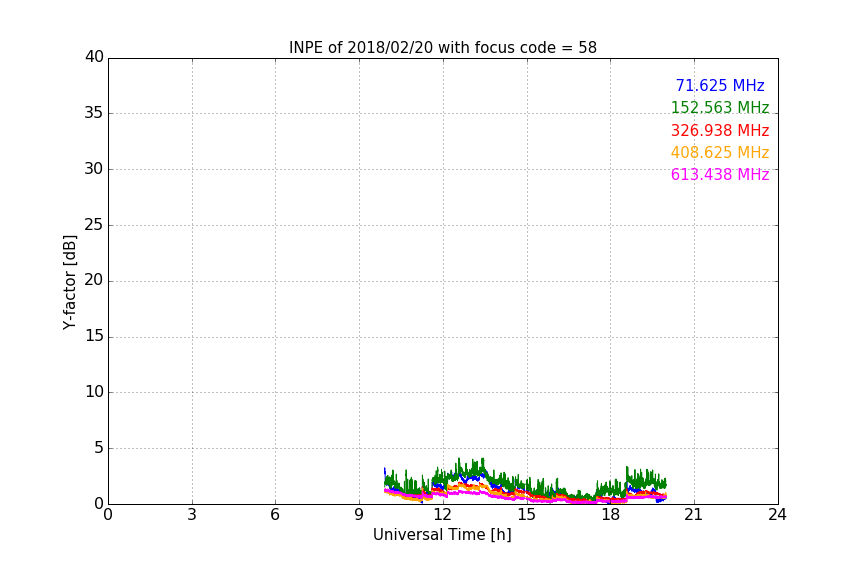Select the 408.625 MHz legend label
The height and width of the screenshot is (576, 864).
(x=720, y=152)
